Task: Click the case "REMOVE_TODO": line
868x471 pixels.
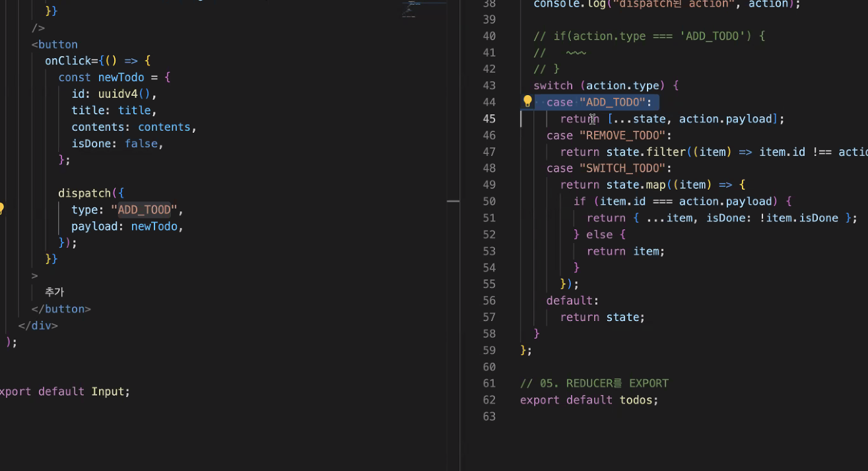Action: [x=609, y=135]
